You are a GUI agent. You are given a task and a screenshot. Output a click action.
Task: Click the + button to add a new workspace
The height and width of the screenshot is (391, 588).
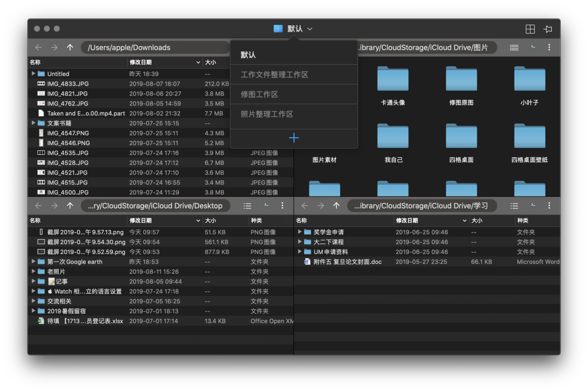click(294, 138)
